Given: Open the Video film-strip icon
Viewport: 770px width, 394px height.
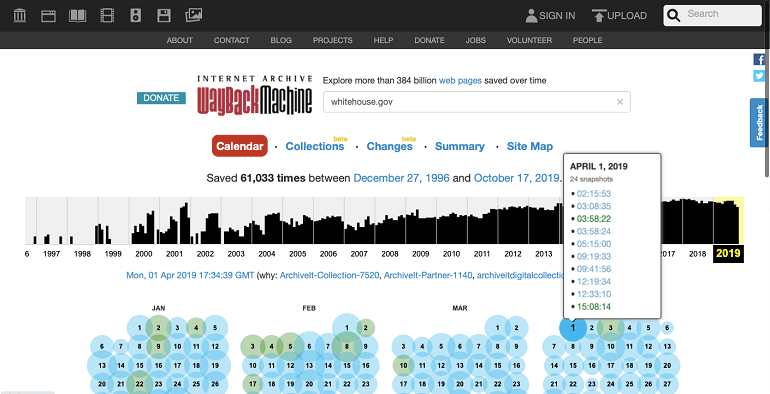Looking at the screenshot, I should pos(107,16).
